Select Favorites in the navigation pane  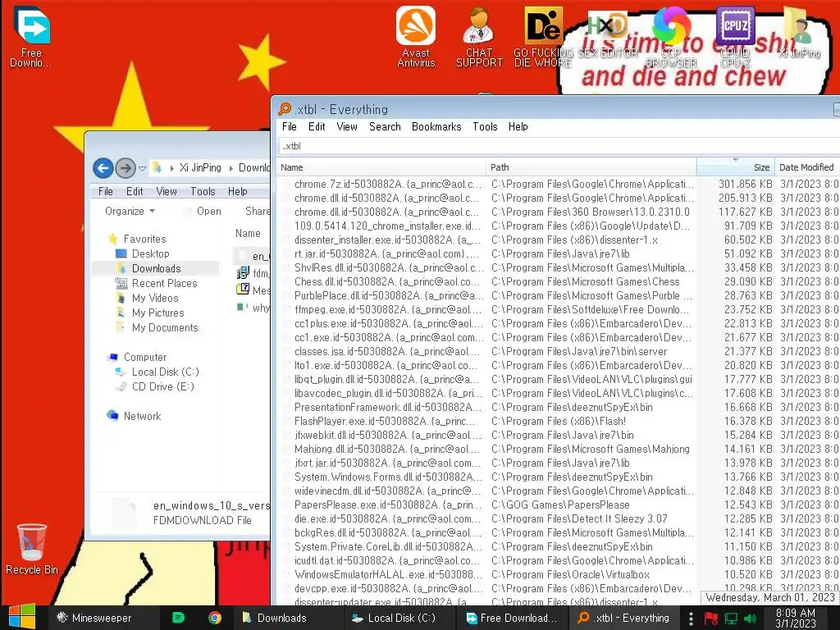point(144,239)
